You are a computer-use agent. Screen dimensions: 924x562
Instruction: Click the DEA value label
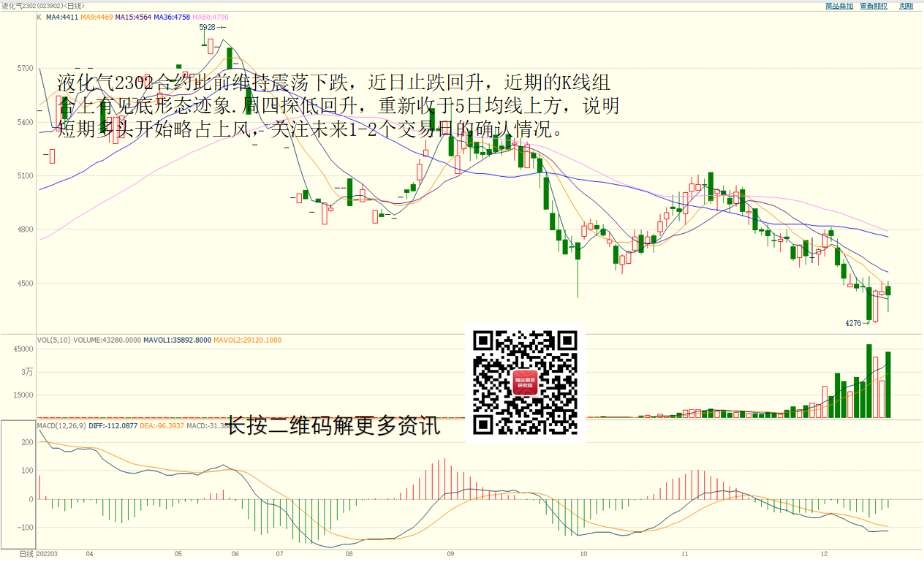pos(162,425)
